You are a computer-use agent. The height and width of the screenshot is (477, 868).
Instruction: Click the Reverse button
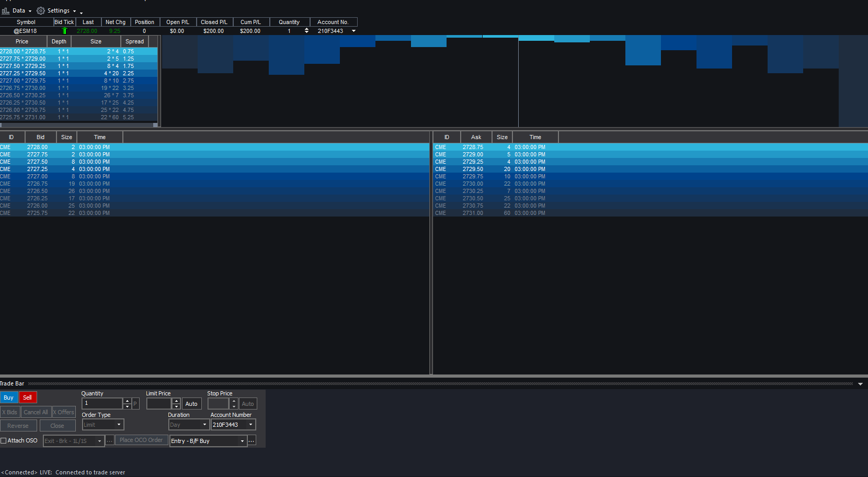click(18, 426)
